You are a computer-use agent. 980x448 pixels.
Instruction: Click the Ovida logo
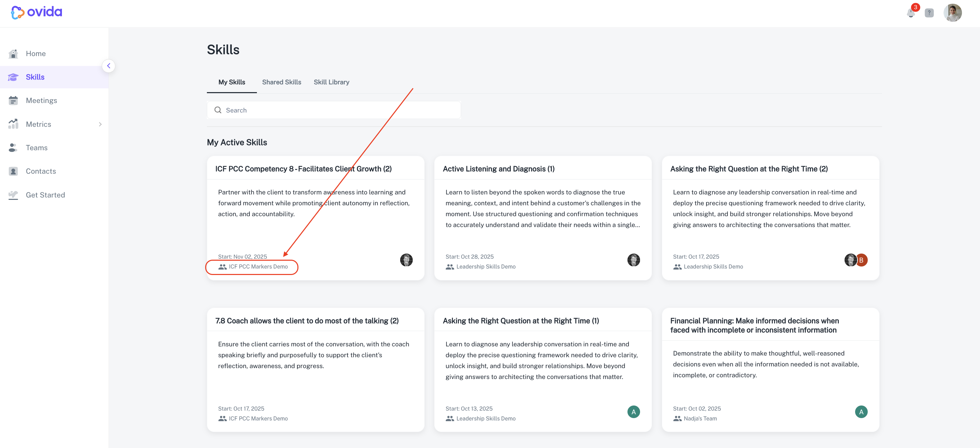pyautogui.click(x=36, y=12)
